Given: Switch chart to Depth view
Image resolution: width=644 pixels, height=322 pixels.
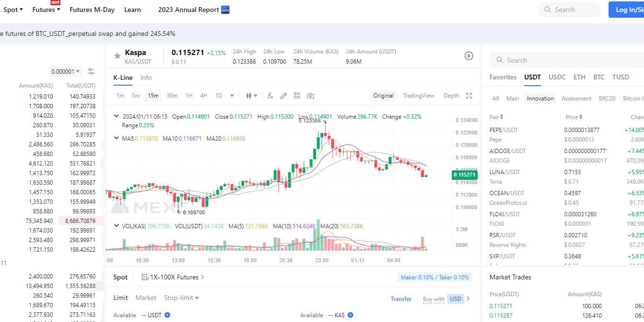Looking at the screenshot, I should [451, 96].
